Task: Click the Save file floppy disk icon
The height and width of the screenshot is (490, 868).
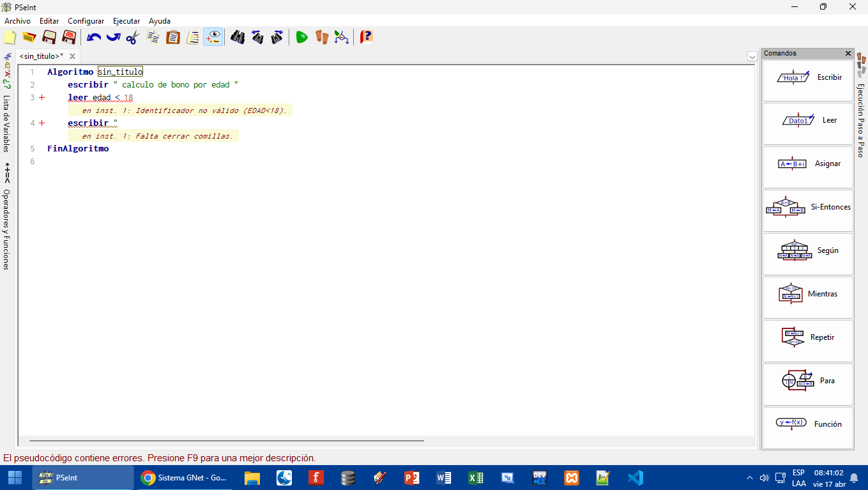Action: point(49,37)
